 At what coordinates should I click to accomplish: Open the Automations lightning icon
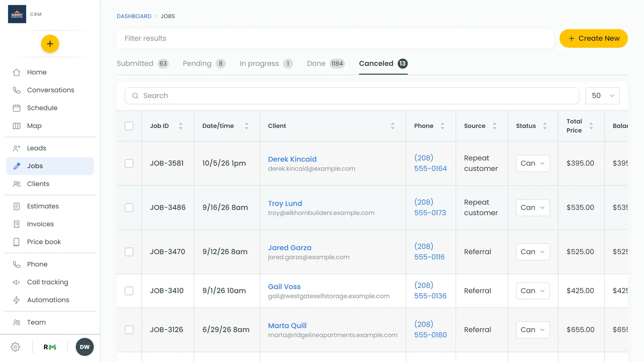(x=17, y=300)
